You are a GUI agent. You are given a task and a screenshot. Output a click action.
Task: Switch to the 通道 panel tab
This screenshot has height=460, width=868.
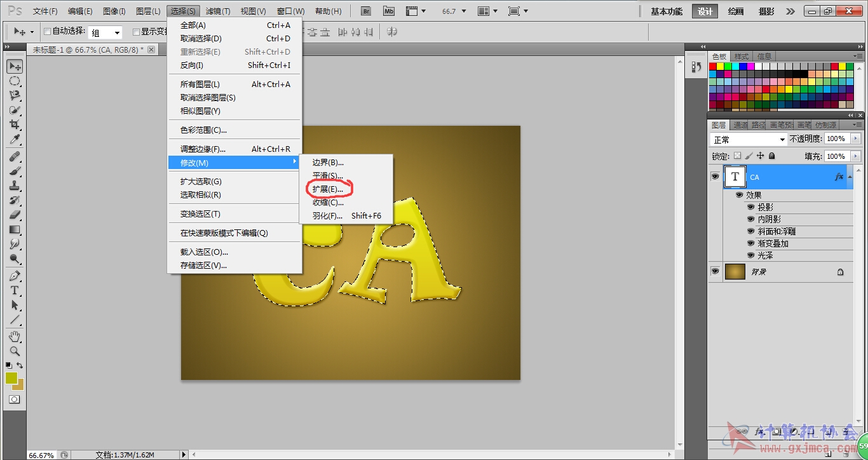(740, 125)
